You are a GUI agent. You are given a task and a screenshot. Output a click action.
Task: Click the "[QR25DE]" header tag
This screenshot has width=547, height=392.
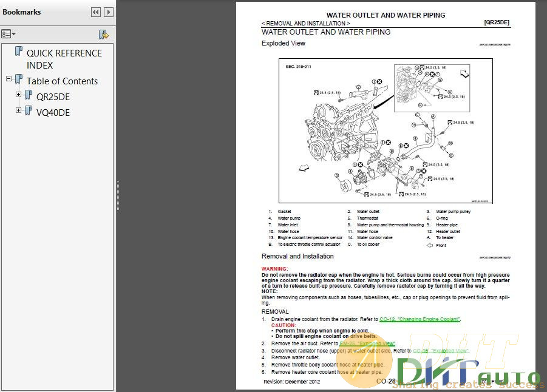[x=497, y=22]
